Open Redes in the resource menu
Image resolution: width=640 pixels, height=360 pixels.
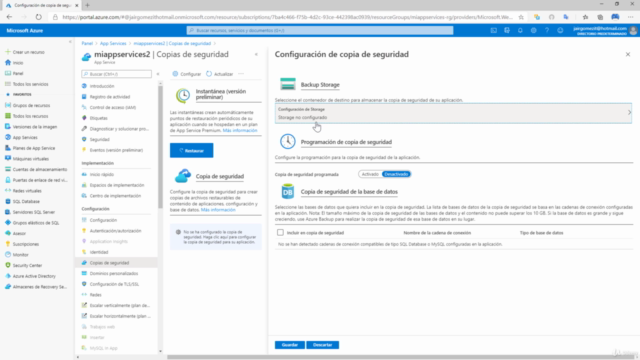coord(96,294)
